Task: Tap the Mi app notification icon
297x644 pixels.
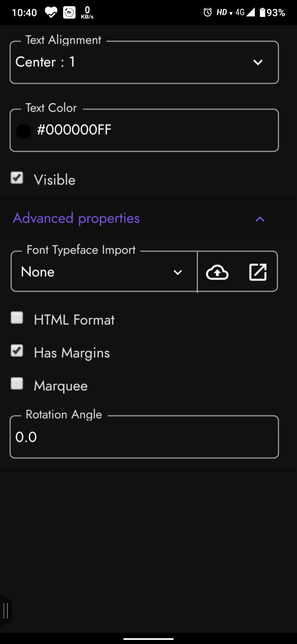Action: pyautogui.click(x=69, y=13)
